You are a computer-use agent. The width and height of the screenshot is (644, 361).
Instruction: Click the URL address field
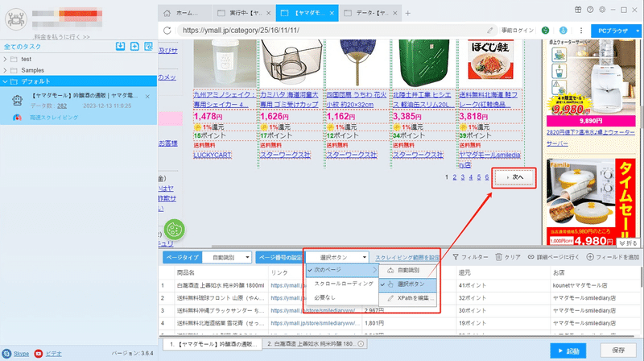pyautogui.click(x=332, y=31)
